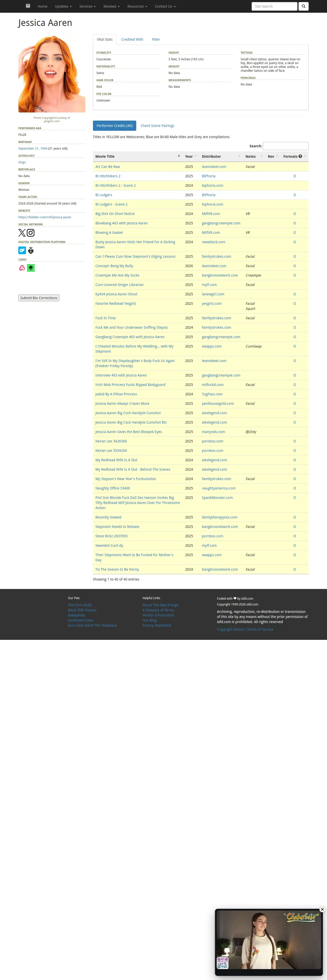Open Copyright Notice / Terms of Service link
This screenshot has height=980, width=327.
click(245, 630)
